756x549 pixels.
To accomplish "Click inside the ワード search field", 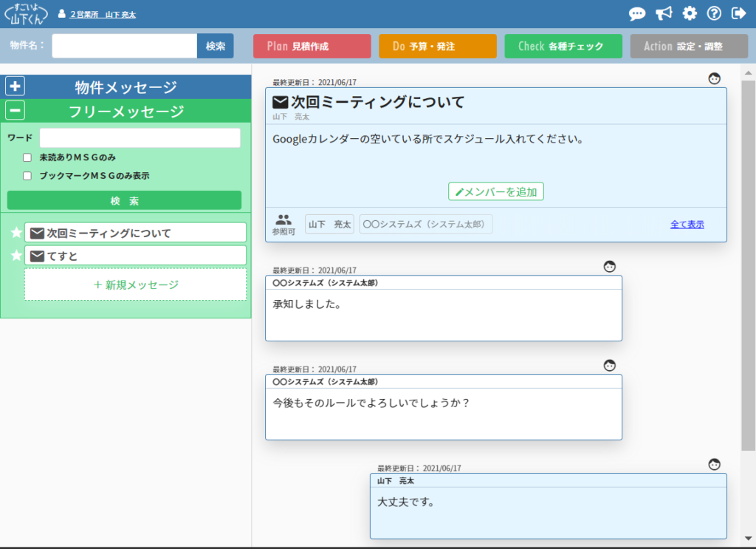I will click(x=139, y=138).
